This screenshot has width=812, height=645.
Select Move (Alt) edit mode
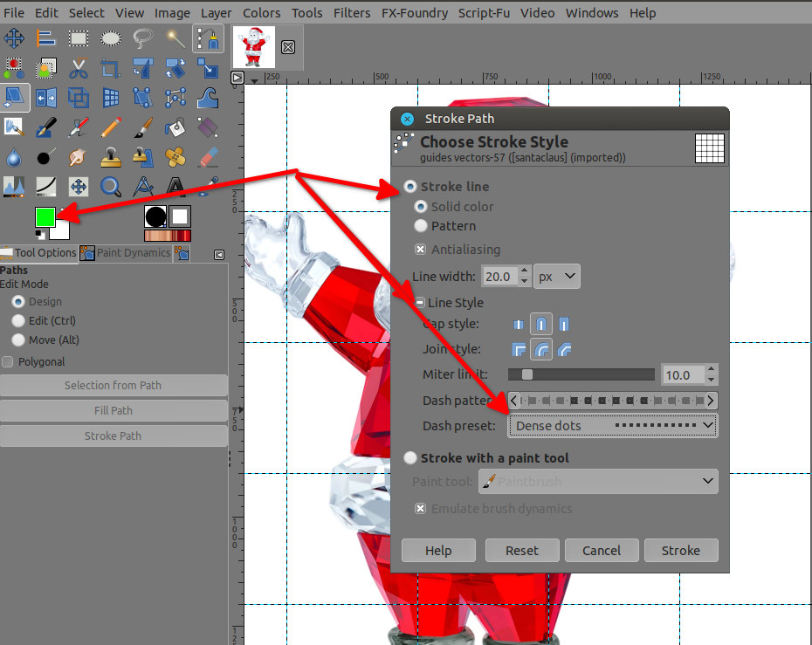(x=18, y=340)
